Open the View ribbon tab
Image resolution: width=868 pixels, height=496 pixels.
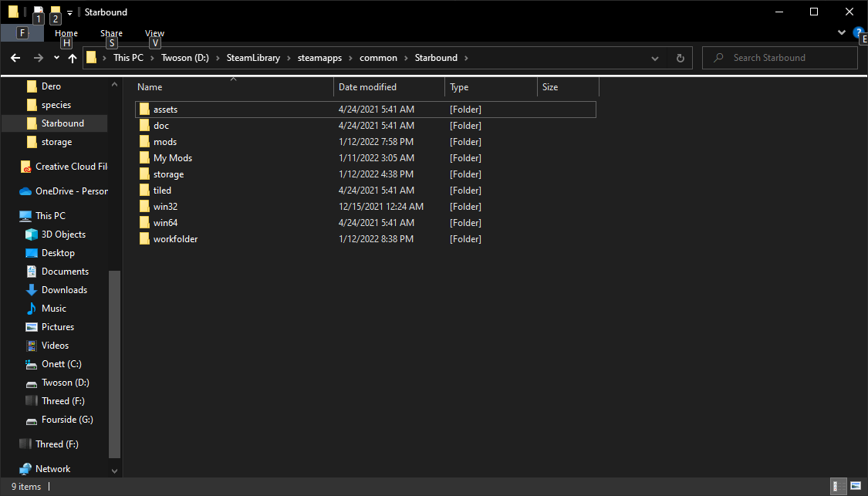tap(154, 33)
